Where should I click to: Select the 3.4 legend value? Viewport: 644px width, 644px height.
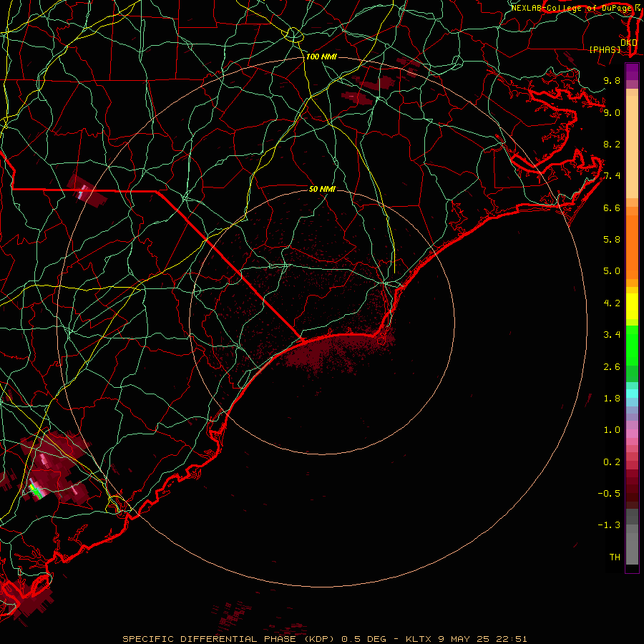coord(612,335)
